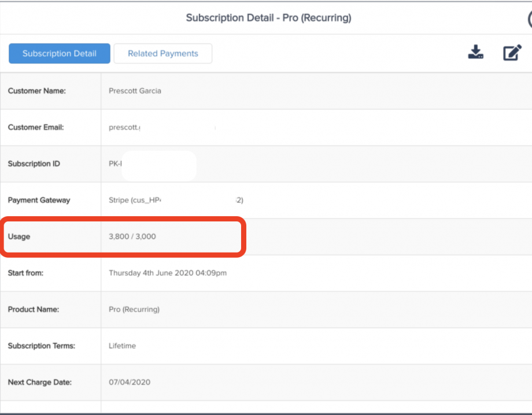Click the Subscription Detail - Pro (Recurring) title

(268, 18)
